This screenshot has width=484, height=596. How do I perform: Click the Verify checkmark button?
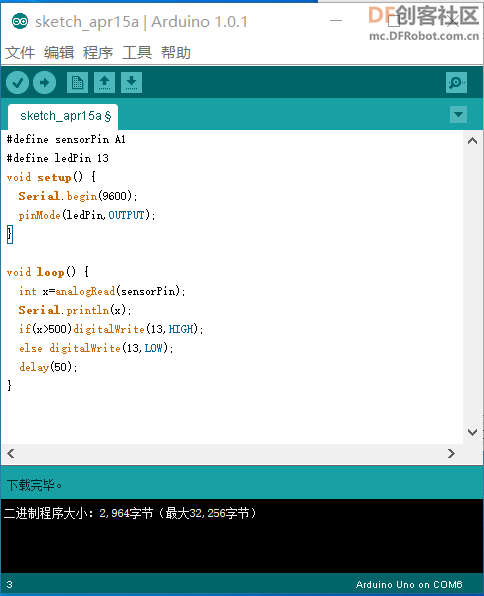[x=17, y=82]
